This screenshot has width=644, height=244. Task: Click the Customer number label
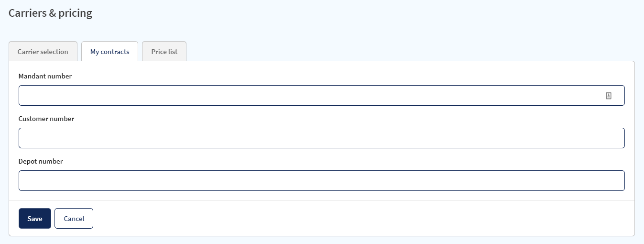[46, 119]
